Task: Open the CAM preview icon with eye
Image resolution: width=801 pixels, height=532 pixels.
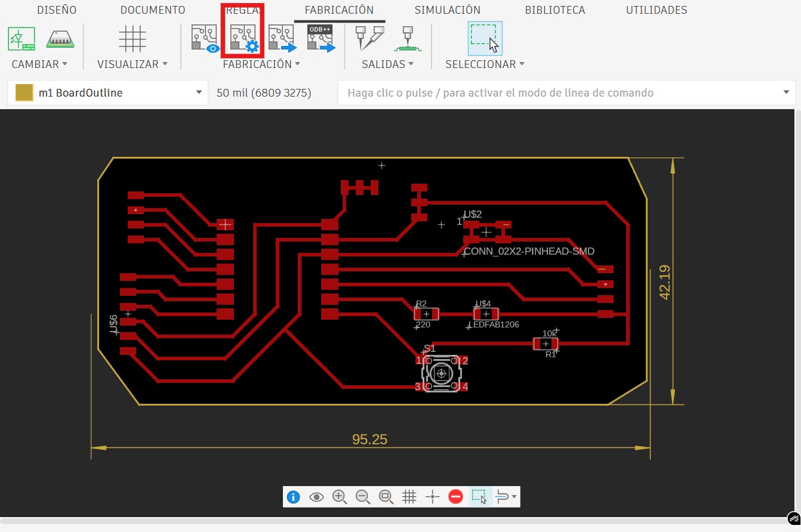Action: [x=204, y=38]
